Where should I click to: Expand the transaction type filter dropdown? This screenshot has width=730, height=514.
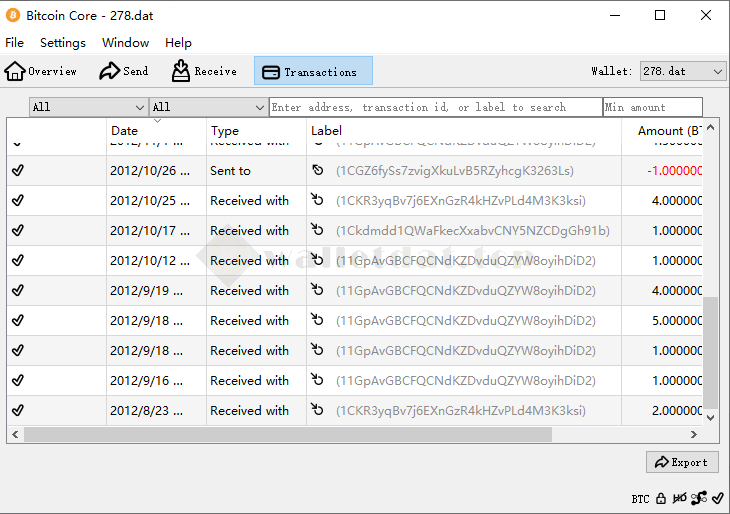(x=208, y=107)
